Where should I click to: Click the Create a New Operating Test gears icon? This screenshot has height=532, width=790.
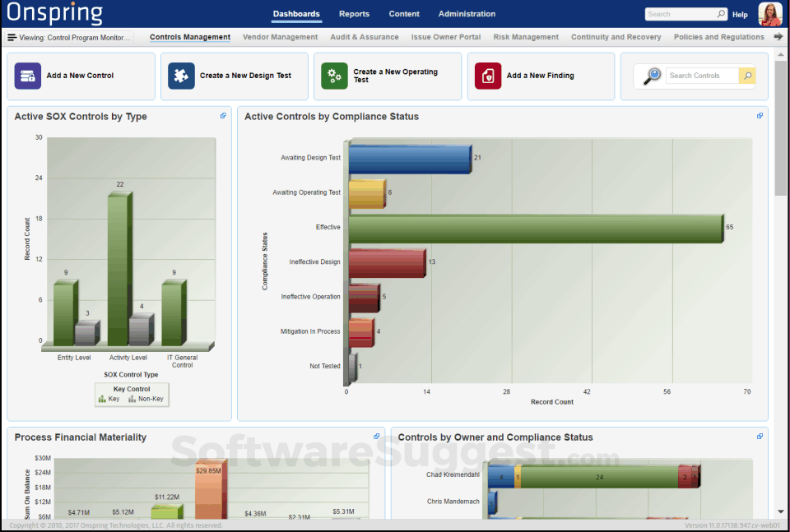pyautogui.click(x=334, y=76)
